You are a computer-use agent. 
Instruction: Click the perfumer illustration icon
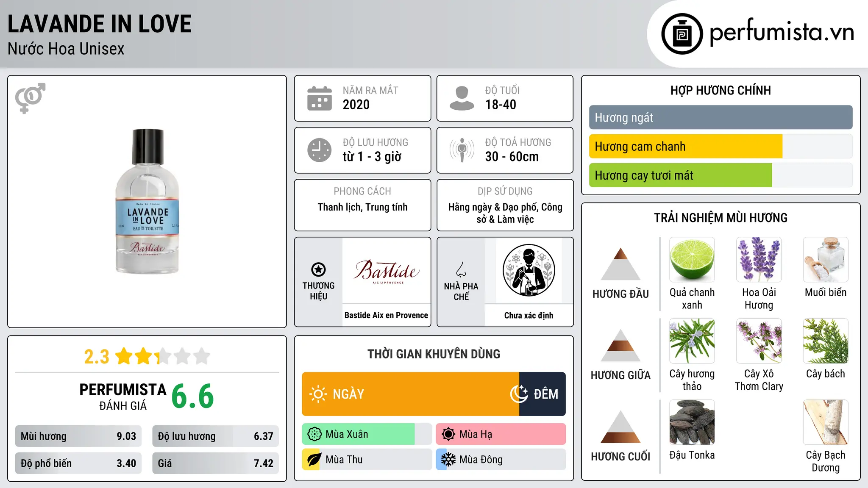point(529,270)
